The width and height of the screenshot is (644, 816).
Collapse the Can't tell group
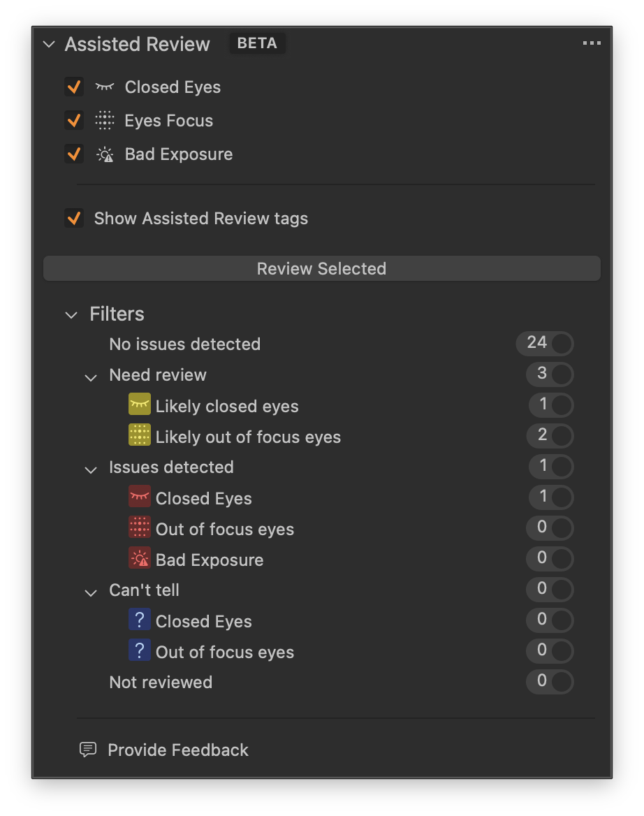pyautogui.click(x=91, y=592)
